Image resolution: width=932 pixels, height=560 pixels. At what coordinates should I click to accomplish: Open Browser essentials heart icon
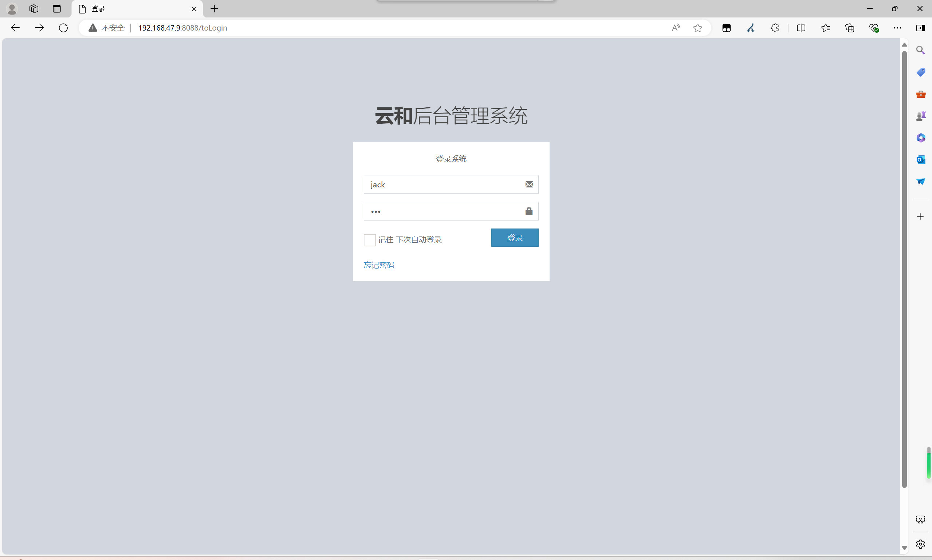click(873, 28)
